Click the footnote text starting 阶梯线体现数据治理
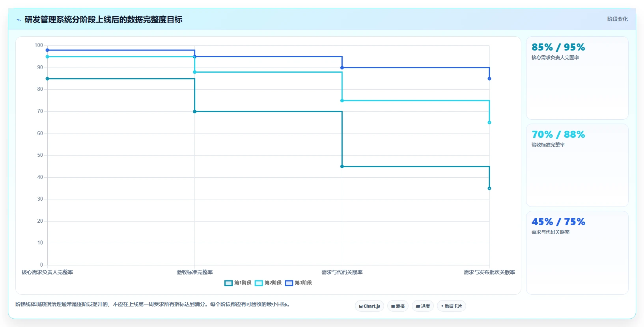The image size is (644, 327). [153, 304]
